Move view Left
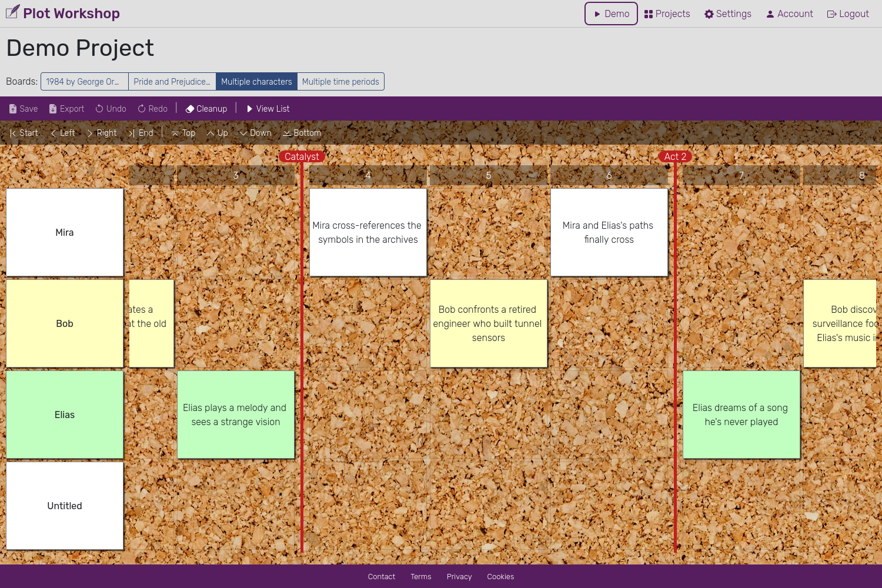Image resolution: width=882 pixels, height=588 pixels. (x=63, y=133)
